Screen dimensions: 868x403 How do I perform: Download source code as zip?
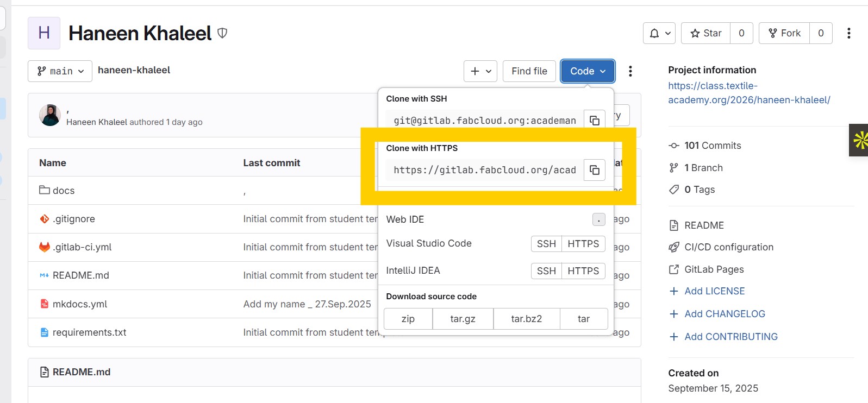[x=408, y=319]
